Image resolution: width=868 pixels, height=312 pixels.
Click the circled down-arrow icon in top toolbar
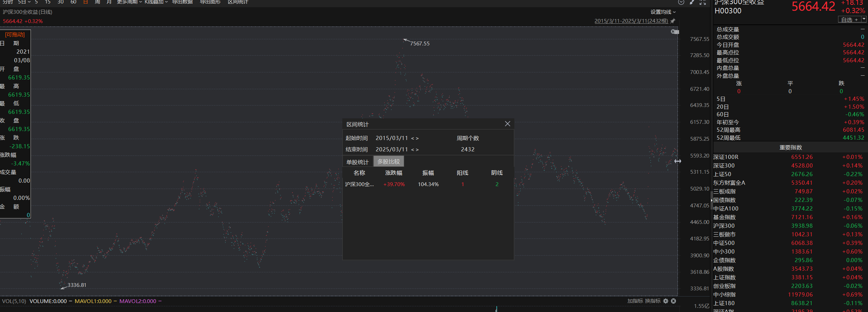681,2
